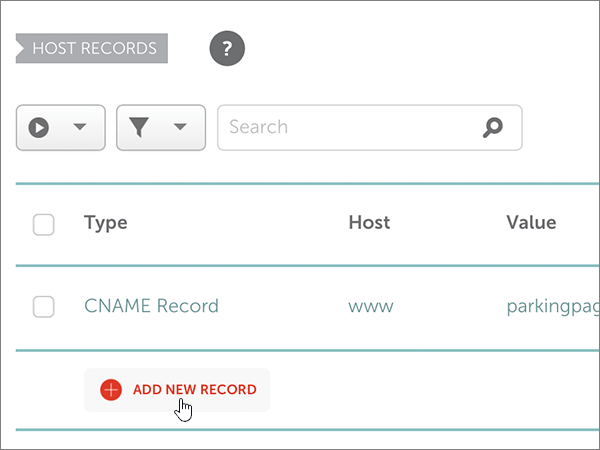Click the HOST RECORDS section tag
Screen dimensions: 600x450
click(x=94, y=48)
